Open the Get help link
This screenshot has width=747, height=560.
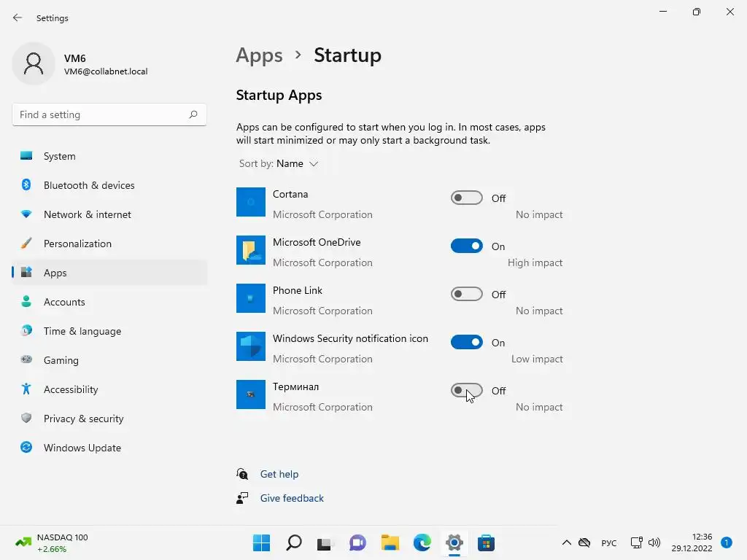coord(279,474)
